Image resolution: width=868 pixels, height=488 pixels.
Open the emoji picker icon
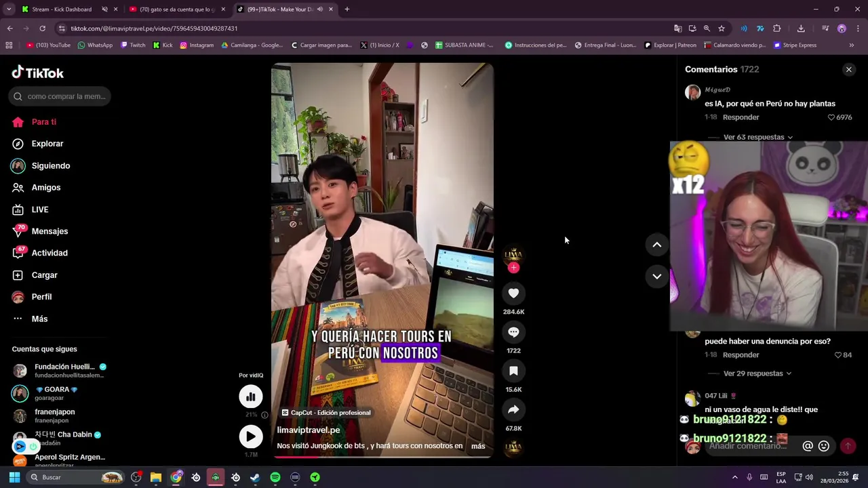coord(824,446)
